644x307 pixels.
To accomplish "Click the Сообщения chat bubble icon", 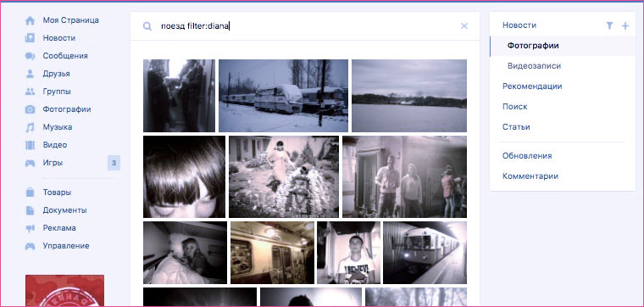I will [x=30, y=56].
